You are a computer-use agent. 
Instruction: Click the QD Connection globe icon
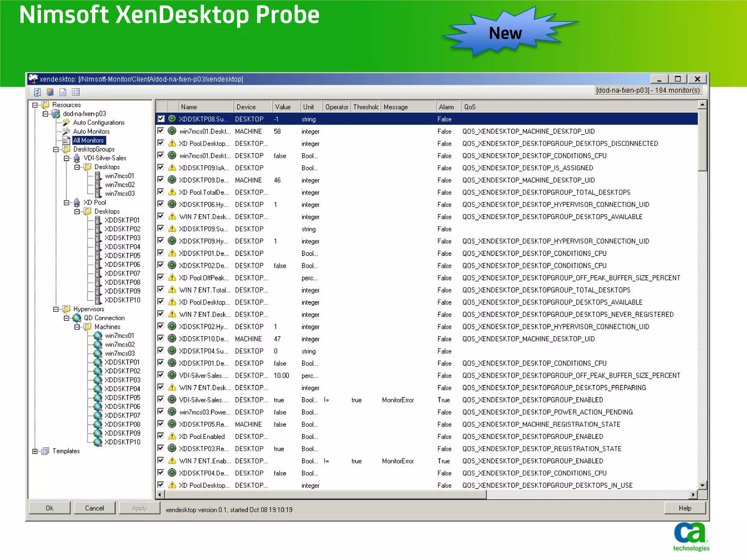tap(77, 318)
